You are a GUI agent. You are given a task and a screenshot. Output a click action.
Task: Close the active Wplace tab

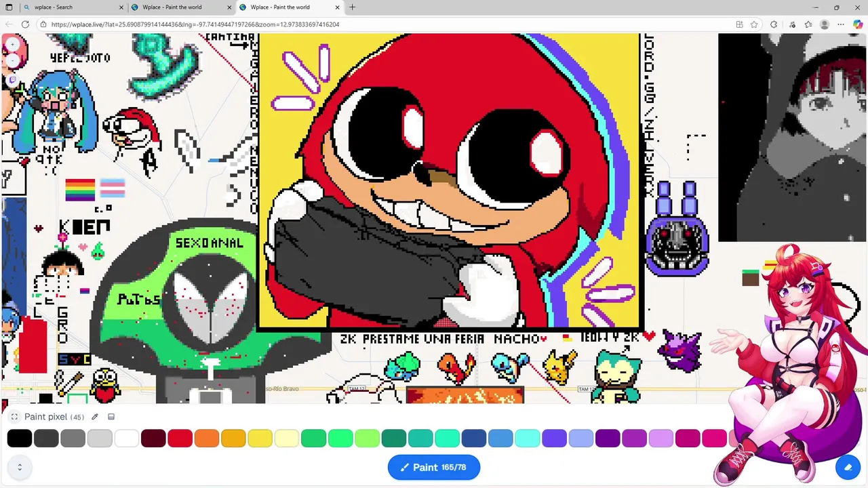pos(338,7)
